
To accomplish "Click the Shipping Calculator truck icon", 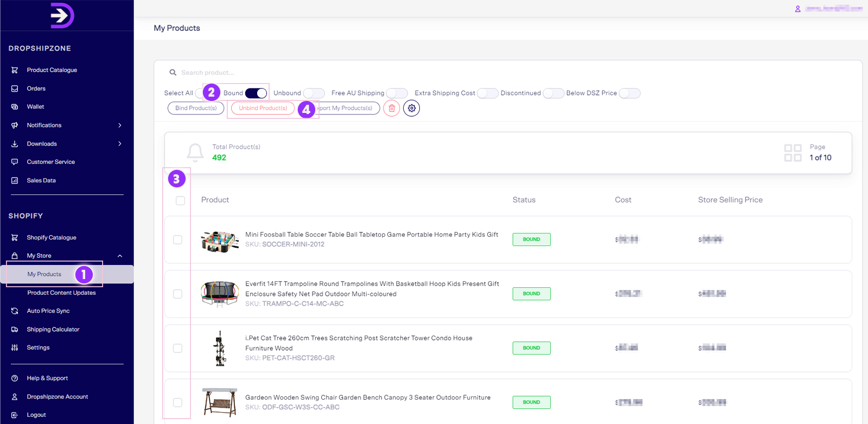I will pos(15,330).
